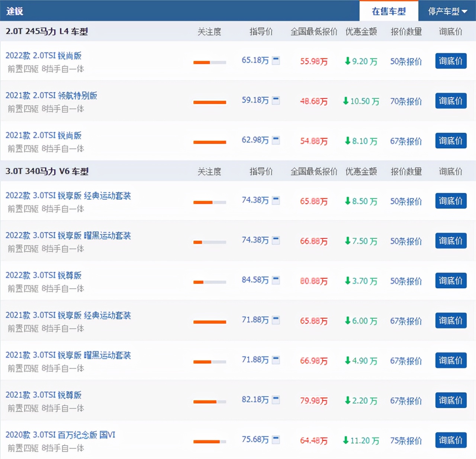Open 67条报价 link in 54.88万 row

pyautogui.click(x=406, y=141)
